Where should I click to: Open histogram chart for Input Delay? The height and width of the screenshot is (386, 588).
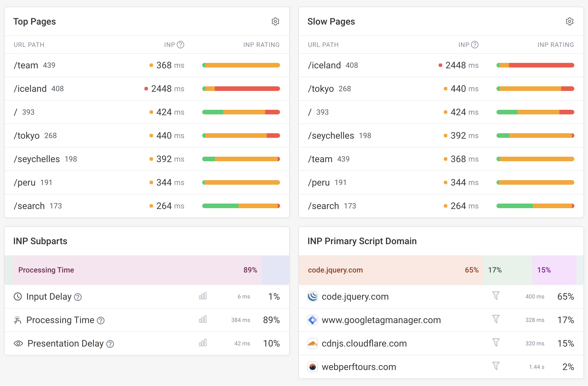(x=203, y=296)
